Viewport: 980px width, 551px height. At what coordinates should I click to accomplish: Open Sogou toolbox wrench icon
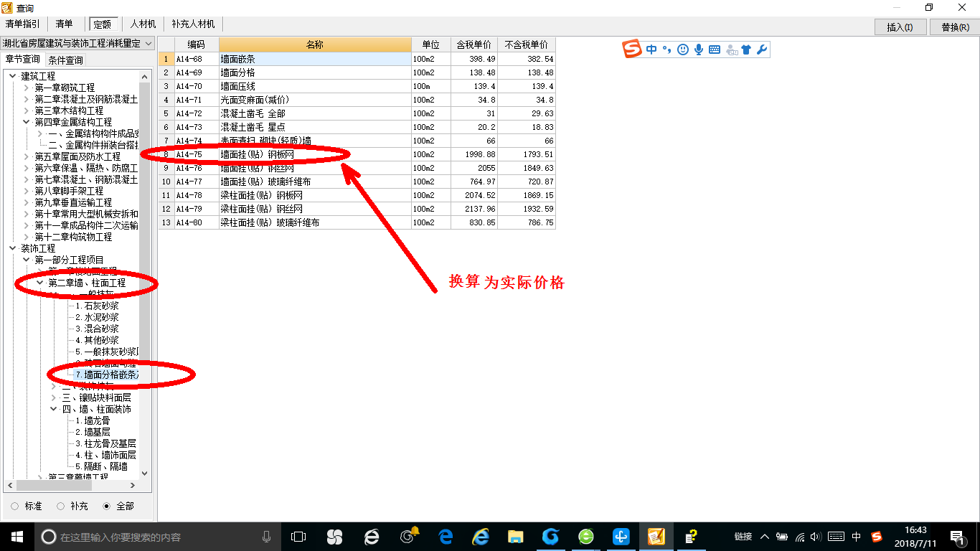point(762,50)
